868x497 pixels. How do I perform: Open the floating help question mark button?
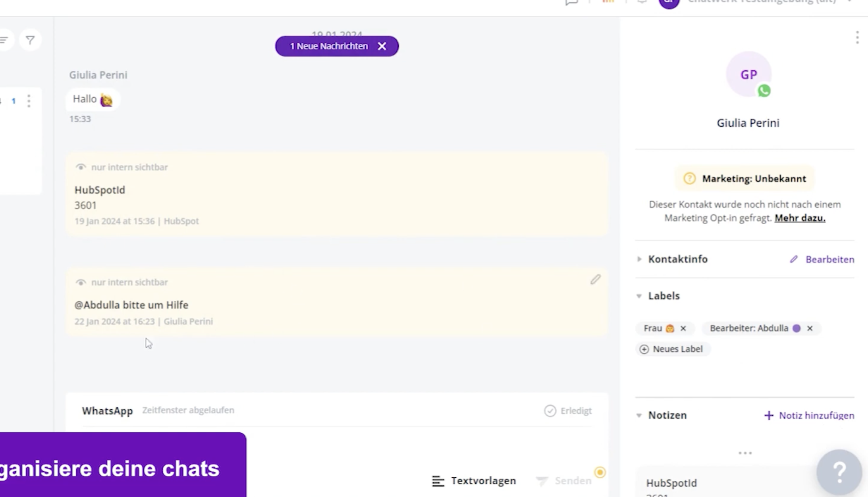(839, 472)
